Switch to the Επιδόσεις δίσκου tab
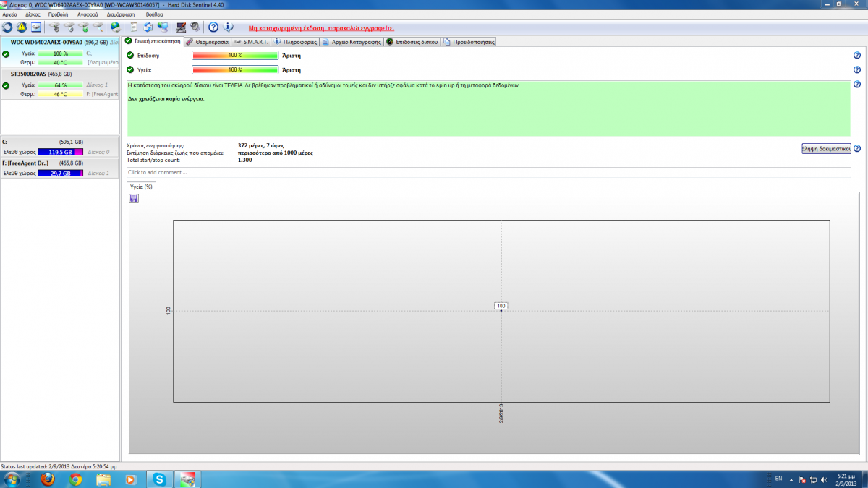Image resolution: width=868 pixels, height=488 pixels. click(412, 42)
